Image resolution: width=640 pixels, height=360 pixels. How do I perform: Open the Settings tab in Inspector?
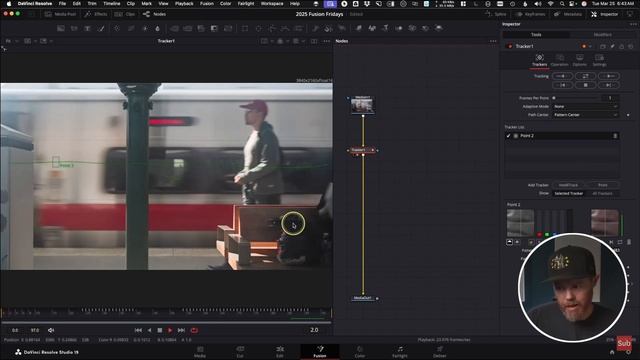599,60
